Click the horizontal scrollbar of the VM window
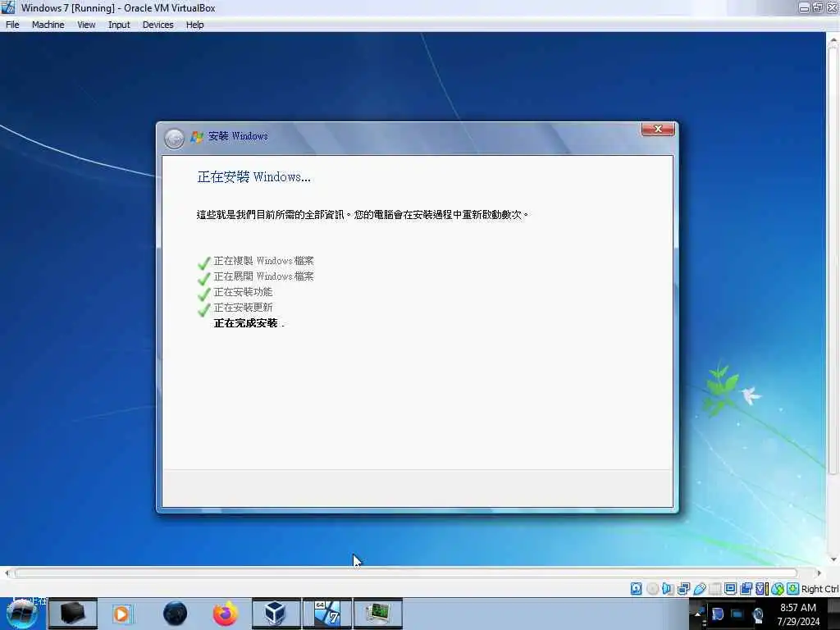The image size is (840, 630). 405,573
